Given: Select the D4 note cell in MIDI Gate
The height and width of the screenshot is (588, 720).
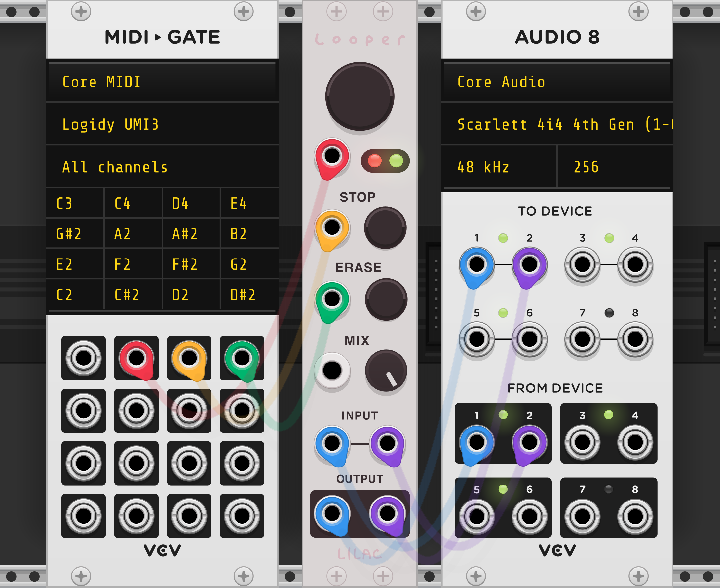Looking at the screenshot, I should [191, 203].
